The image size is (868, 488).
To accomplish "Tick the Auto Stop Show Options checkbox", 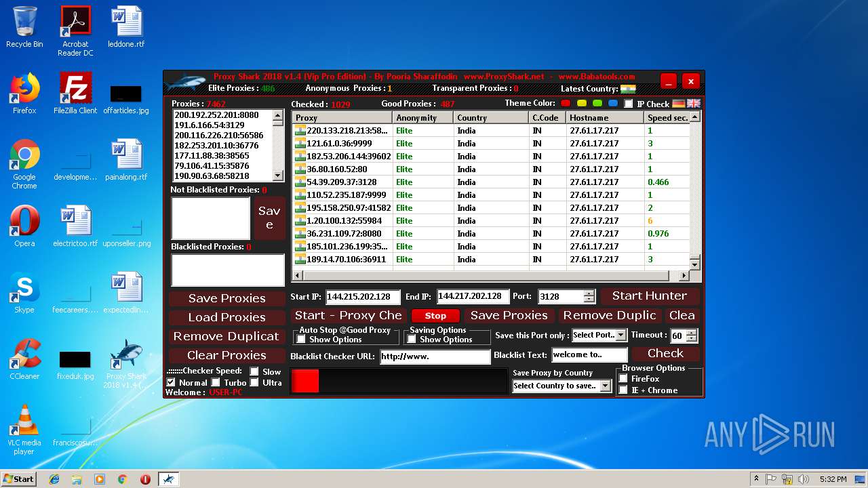I will tap(301, 340).
